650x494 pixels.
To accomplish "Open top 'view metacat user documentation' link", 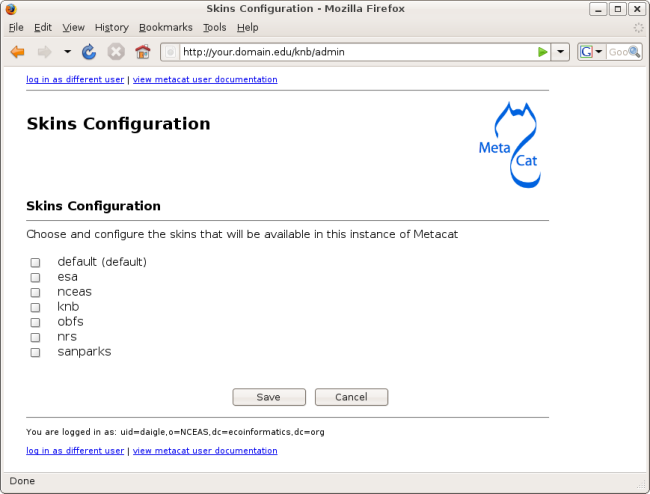I will pos(205,79).
